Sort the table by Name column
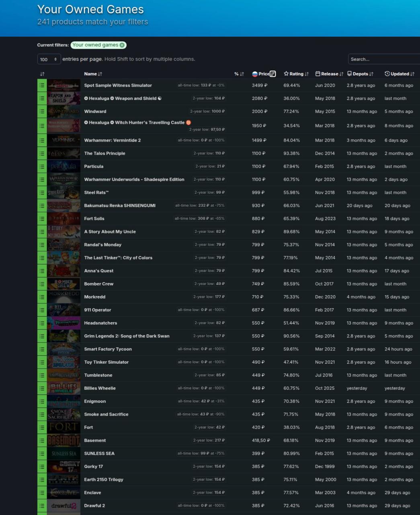Screen dimensions: 420x515 [93, 74]
